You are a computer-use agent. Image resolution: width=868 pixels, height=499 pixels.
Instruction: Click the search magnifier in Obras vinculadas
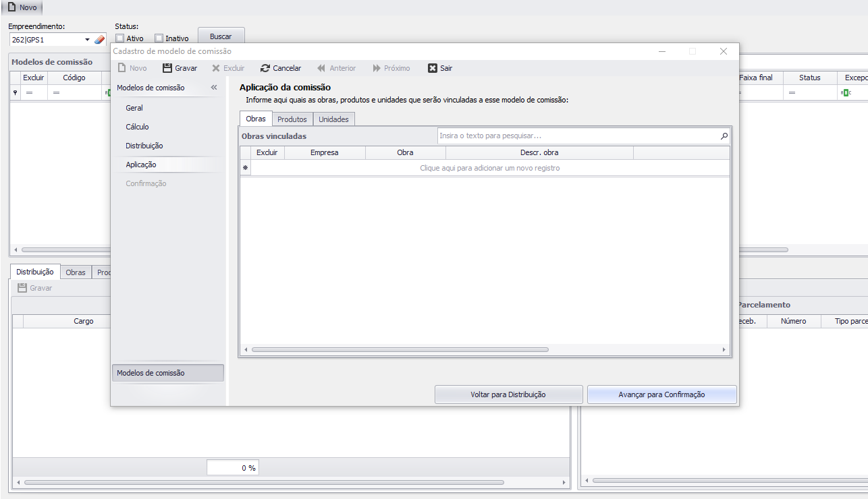[724, 136]
